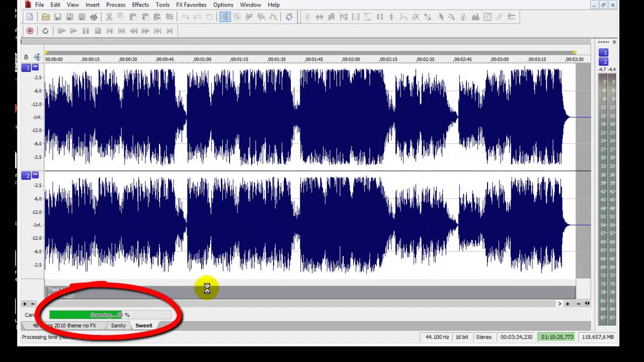Click the Copy icon in the toolbar
Viewport: 644px width, 362px height.
point(121,17)
